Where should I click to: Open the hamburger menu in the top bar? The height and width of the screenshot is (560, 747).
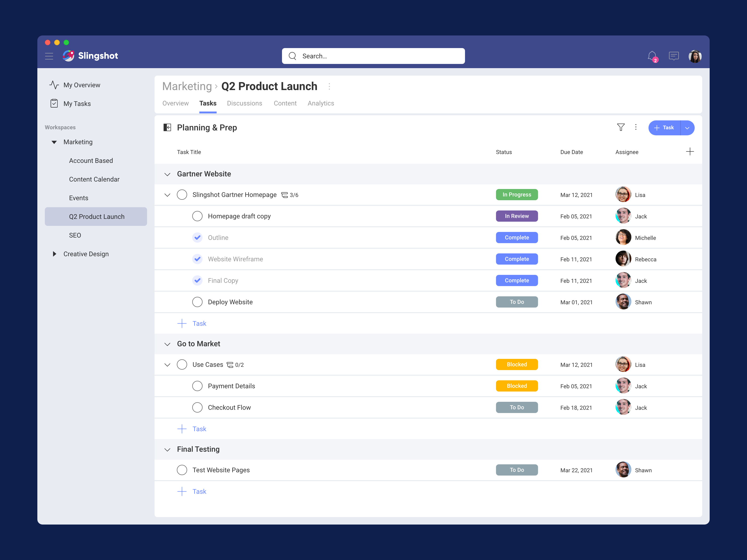point(49,56)
